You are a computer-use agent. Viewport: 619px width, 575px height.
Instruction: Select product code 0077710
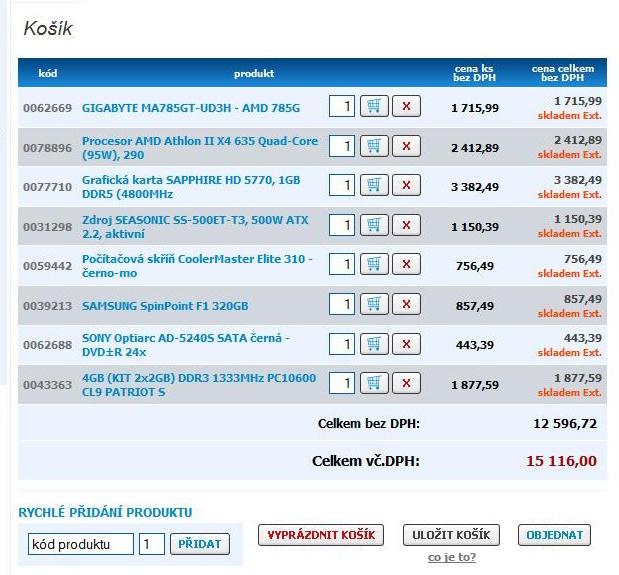point(47,187)
